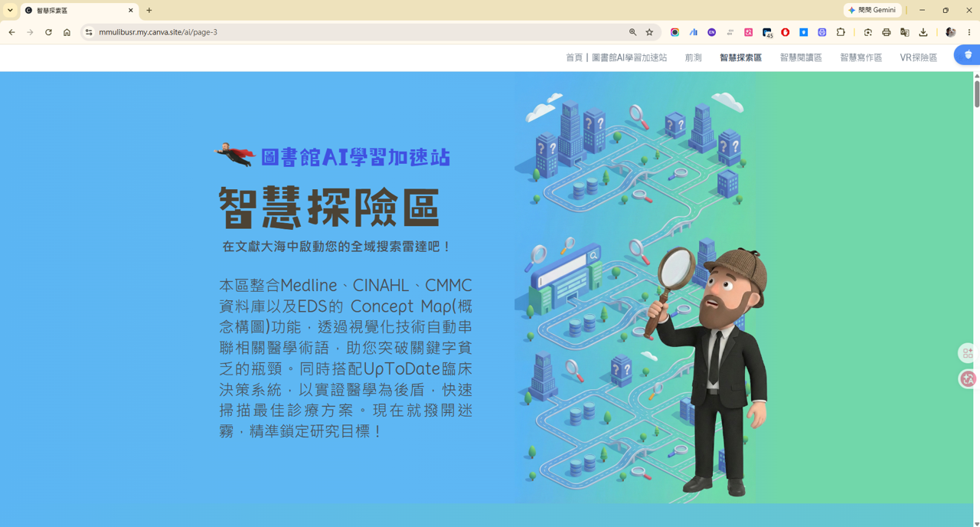This screenshot has height=527, width=980.
Task: Click the 智慧探險區 large title
Action: point(329,208)
